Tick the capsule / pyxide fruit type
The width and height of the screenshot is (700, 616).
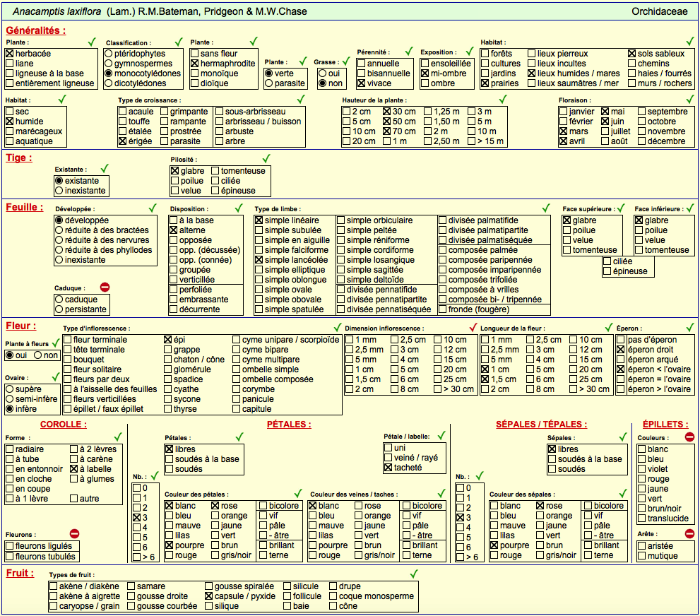pos(208,596)
